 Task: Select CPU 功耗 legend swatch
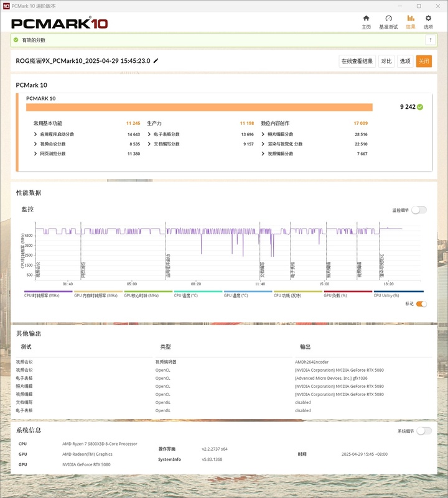298,291
